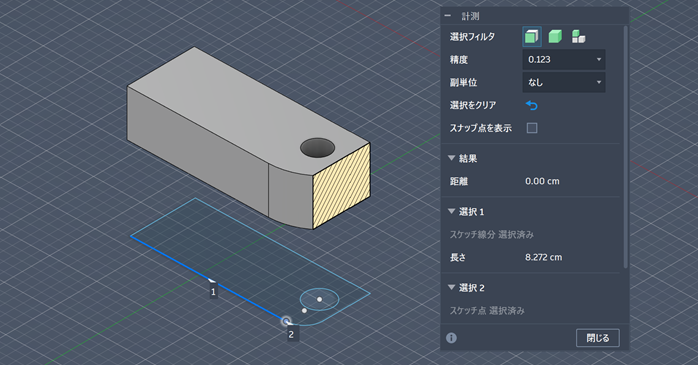
Task: Open the 精度 dropdown showing 0.123
Action: click(x=564, y=60)
